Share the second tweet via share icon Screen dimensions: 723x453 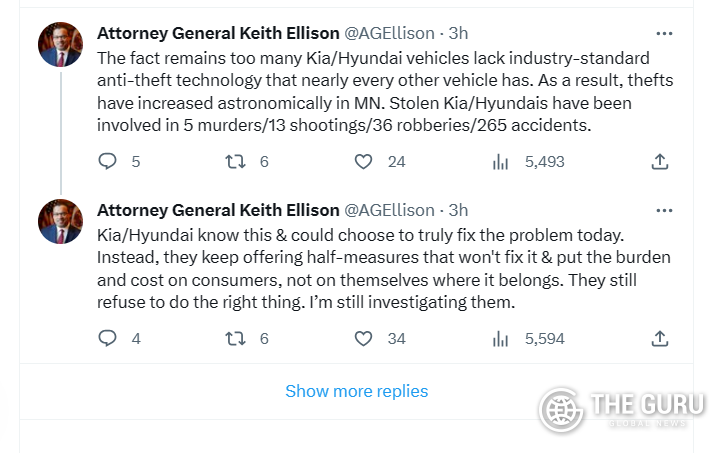tap(659, 339)
